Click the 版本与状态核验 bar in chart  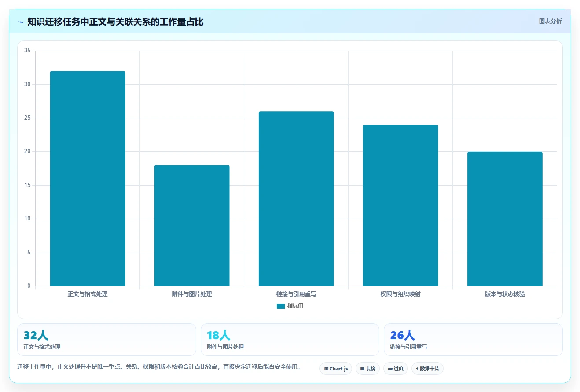click(505, 219)
